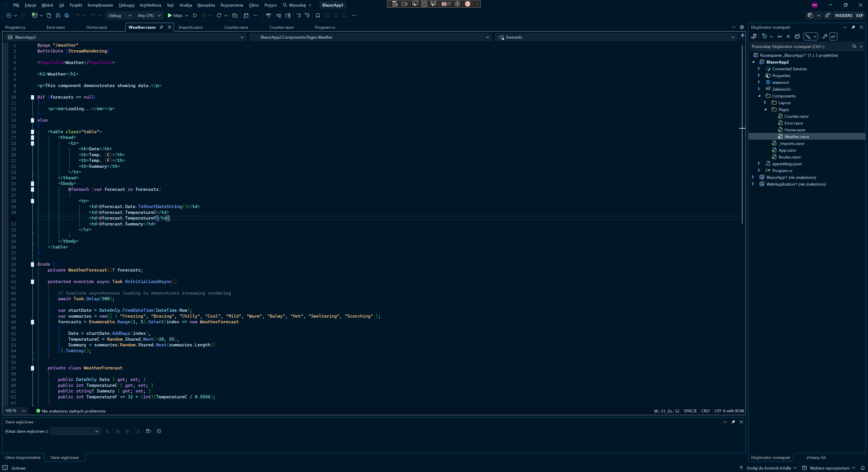Click the https start debugging button
868x472 pixels.
click(x=175, y=16)
